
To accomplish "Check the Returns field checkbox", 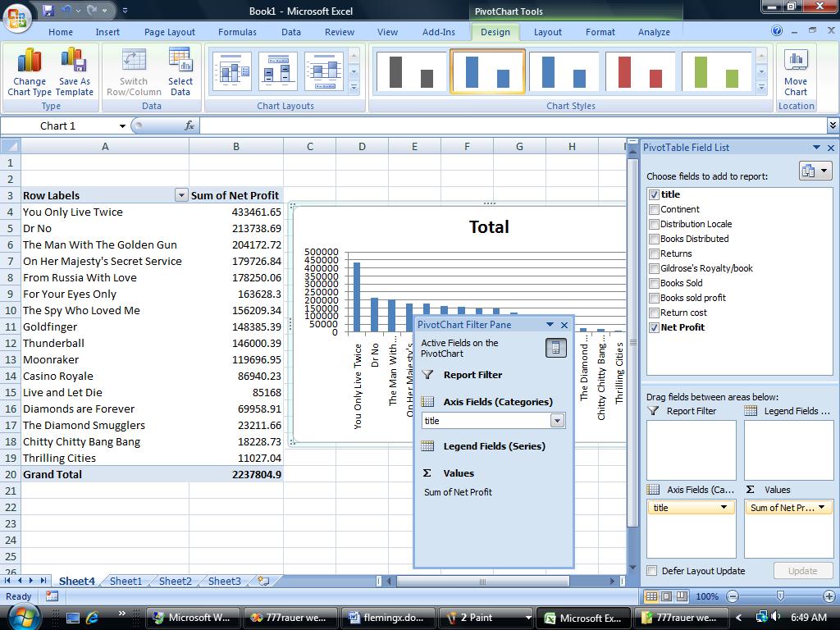I will coord(654,253).
